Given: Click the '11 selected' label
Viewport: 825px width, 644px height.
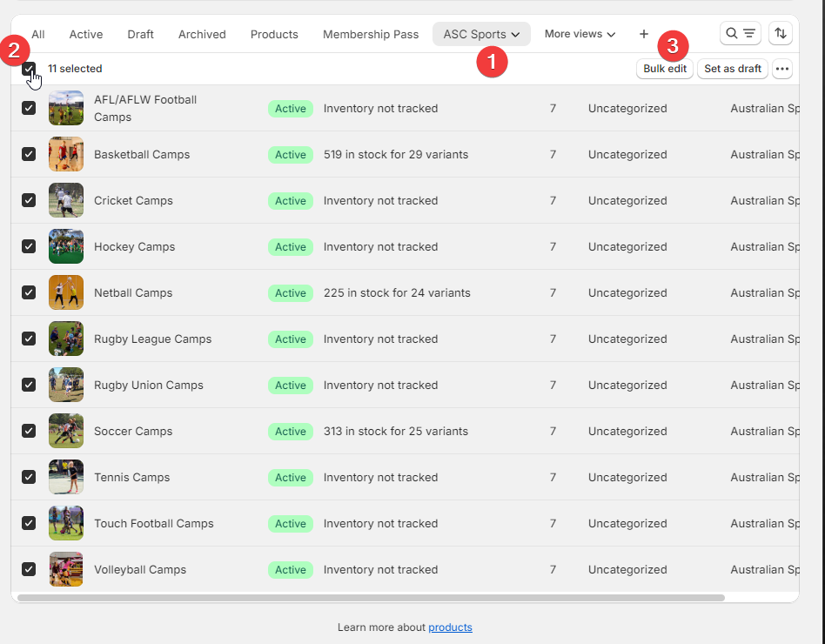Looking at the screenshot, I should [75, 69].
